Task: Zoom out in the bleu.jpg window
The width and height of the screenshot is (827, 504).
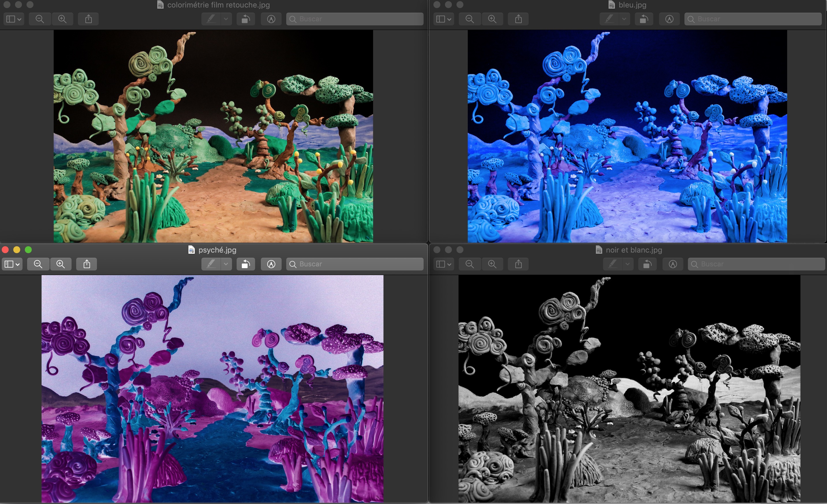Action: pos(469,19)
